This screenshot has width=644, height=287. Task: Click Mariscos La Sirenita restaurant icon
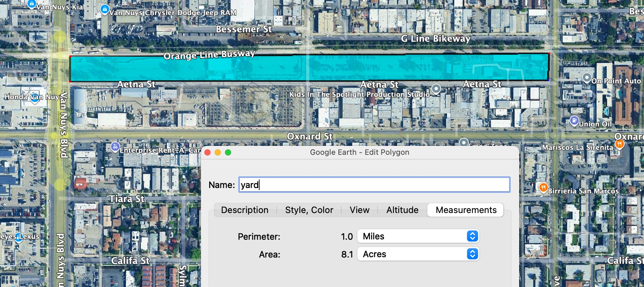619,144
